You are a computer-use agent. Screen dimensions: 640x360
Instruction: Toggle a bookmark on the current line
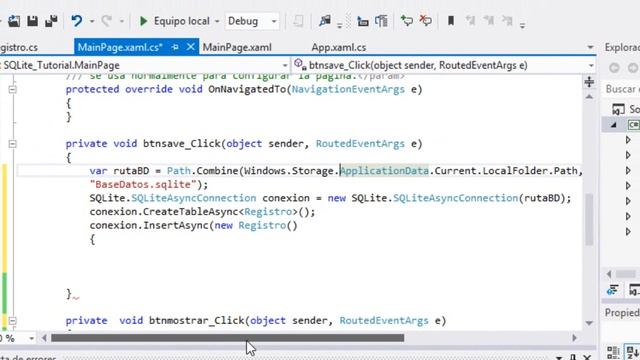(451, 21)
